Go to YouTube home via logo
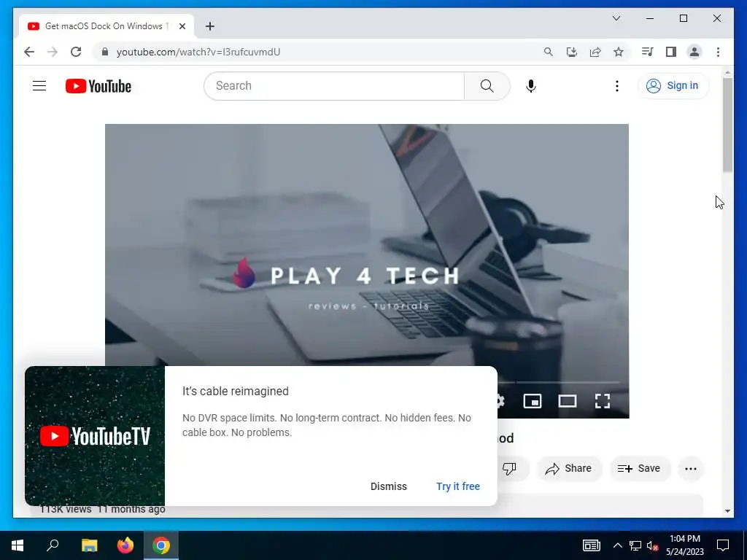747x560 pixels. tap(98, 86)
